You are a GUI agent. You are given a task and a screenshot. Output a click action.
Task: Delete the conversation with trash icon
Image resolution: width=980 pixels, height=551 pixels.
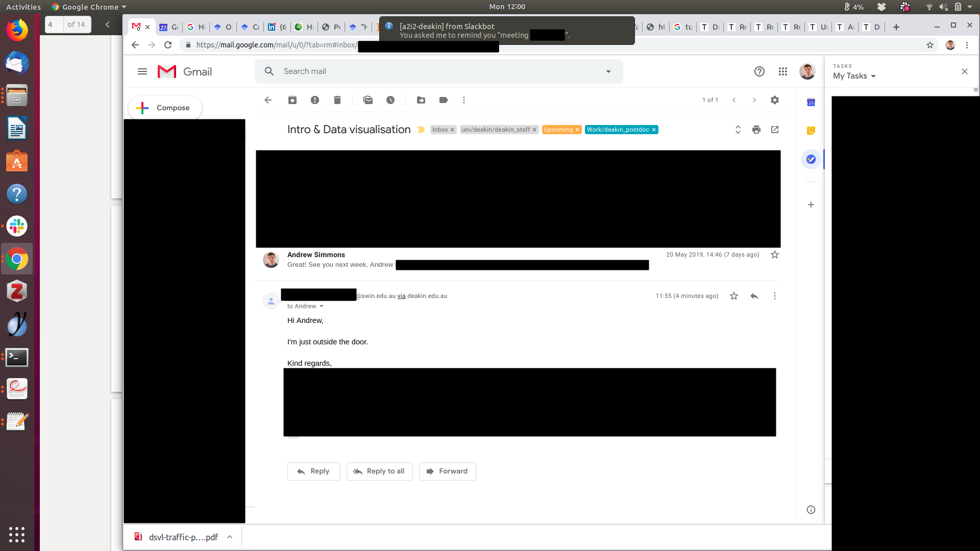coord(337,100)
